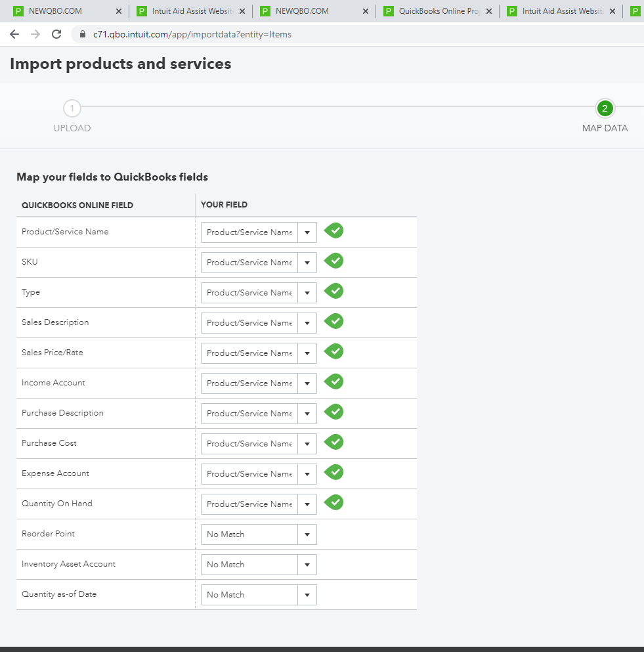Switch to the first Intuit Aid Assist tab

[x=192, y=11]
